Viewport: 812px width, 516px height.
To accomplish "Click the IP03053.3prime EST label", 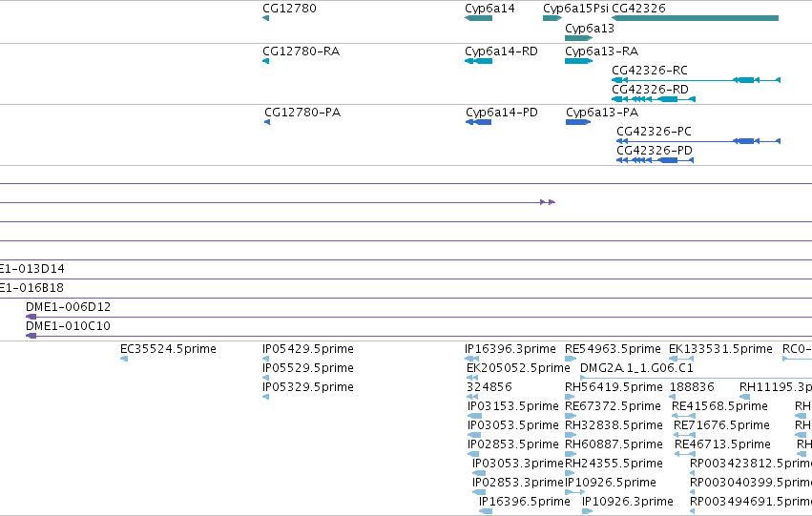I will (517, 464).
